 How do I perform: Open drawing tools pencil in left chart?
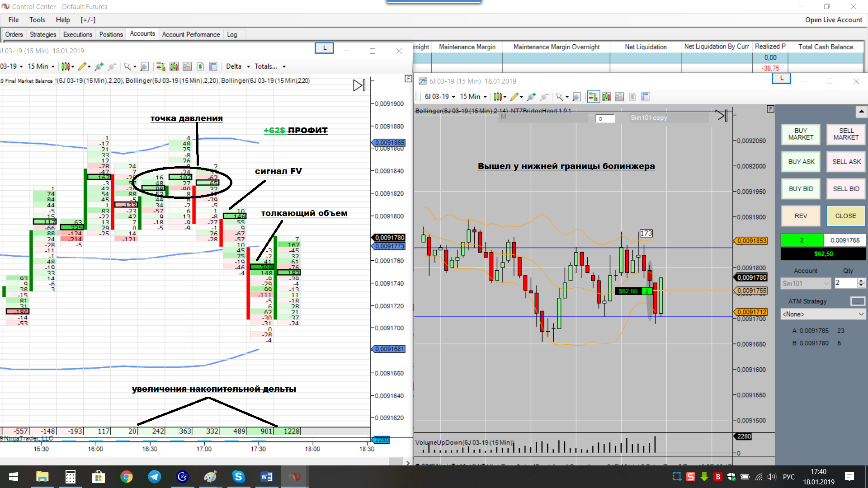pos(82,66)
